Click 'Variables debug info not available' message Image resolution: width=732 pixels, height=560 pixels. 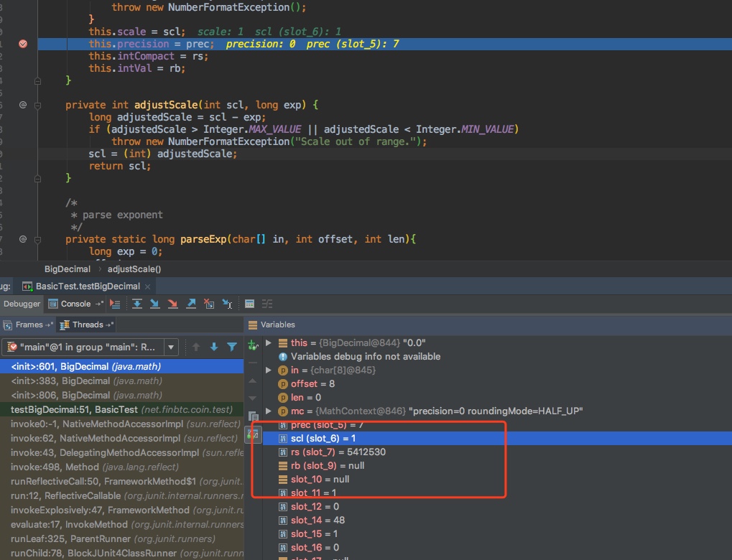pos(366,357)
